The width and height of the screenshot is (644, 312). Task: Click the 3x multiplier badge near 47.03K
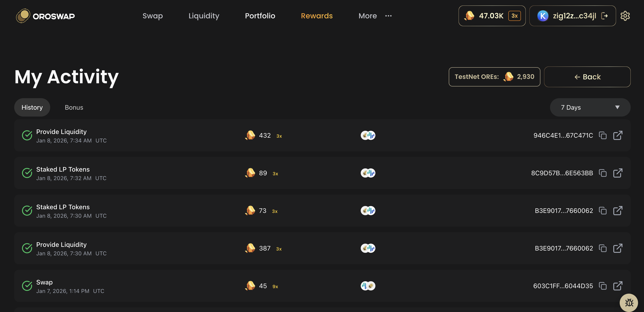tap(515, 16)
